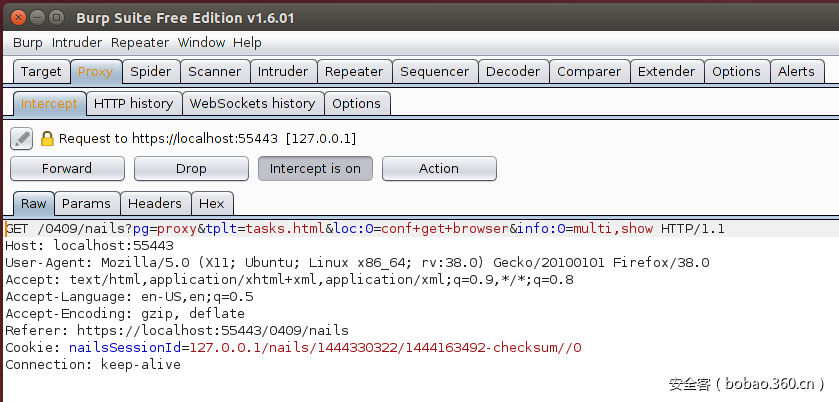Screen dimensions: 839x402
Task: Open the top-level Options tab
Action: (x=737, y=72)
